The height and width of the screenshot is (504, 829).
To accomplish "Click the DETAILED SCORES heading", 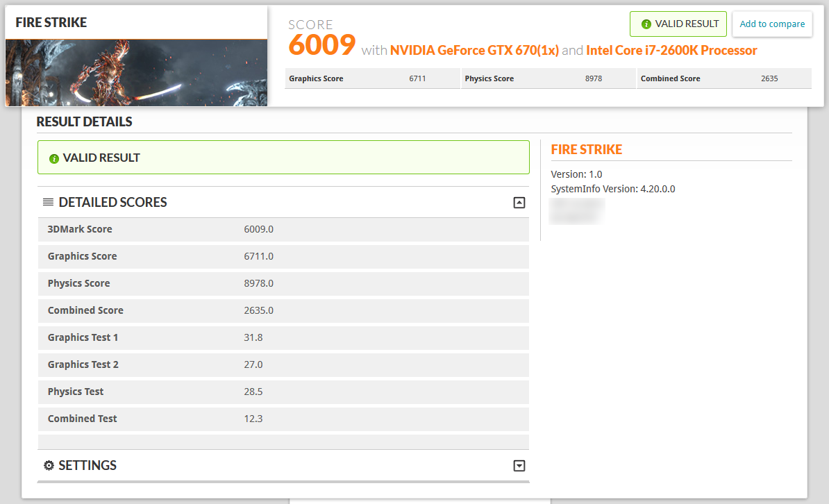I will coord(112,203).
